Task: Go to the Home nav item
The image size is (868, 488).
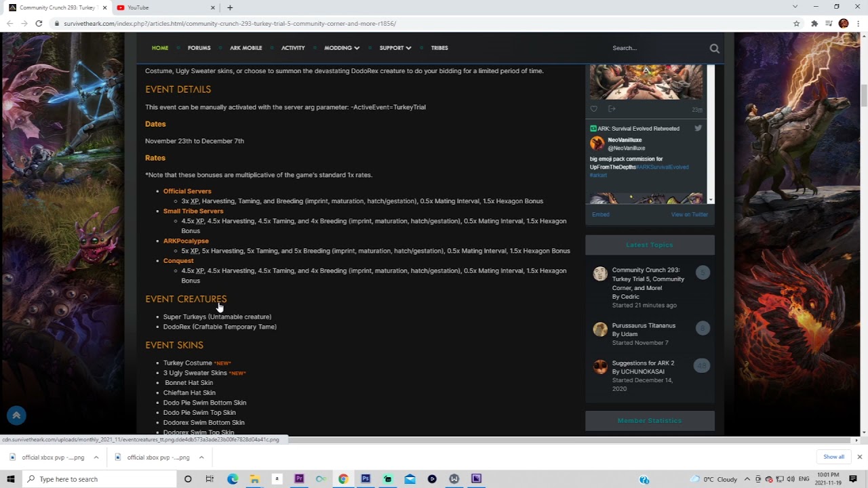Action: click(160, 48)
